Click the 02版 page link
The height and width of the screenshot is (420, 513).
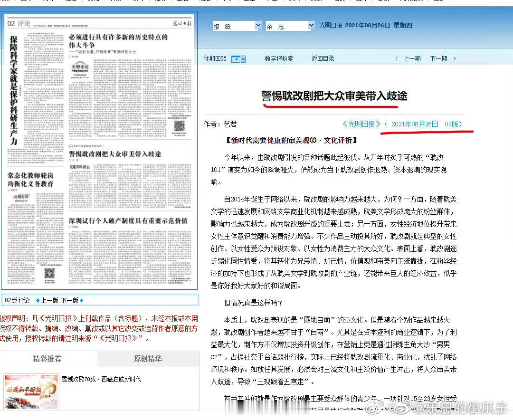coord(451,124)
